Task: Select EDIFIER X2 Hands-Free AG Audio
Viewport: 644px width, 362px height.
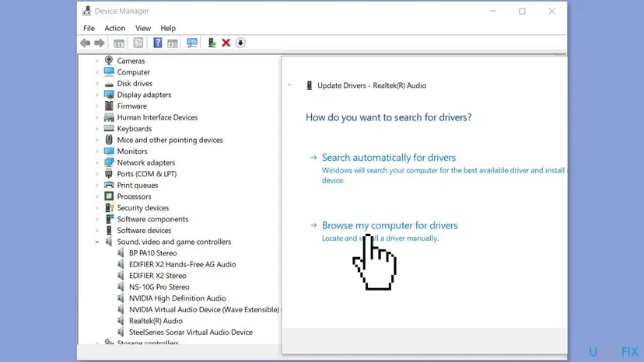Action: pos(182,264)
